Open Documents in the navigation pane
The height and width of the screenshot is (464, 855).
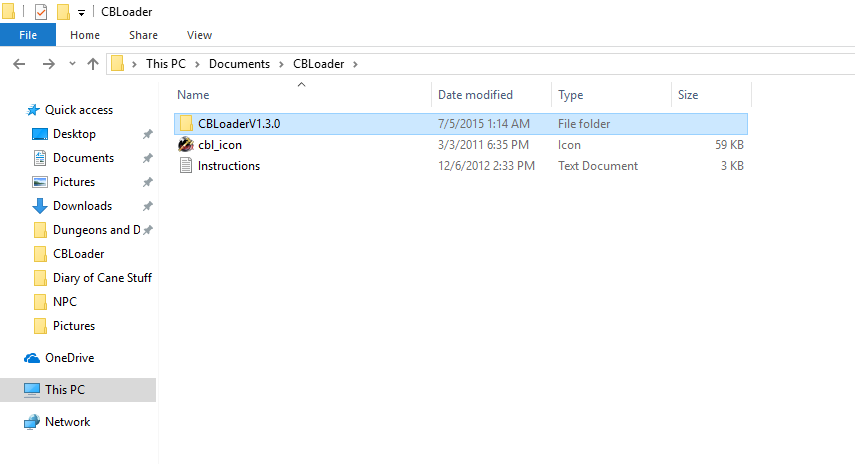pos(83,158)
